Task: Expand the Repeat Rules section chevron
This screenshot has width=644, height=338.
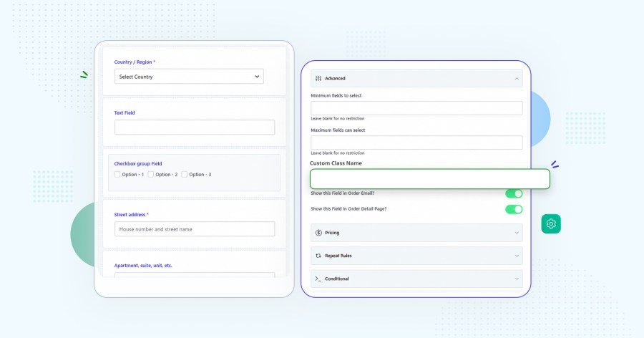Action: (x=517, y=256)
